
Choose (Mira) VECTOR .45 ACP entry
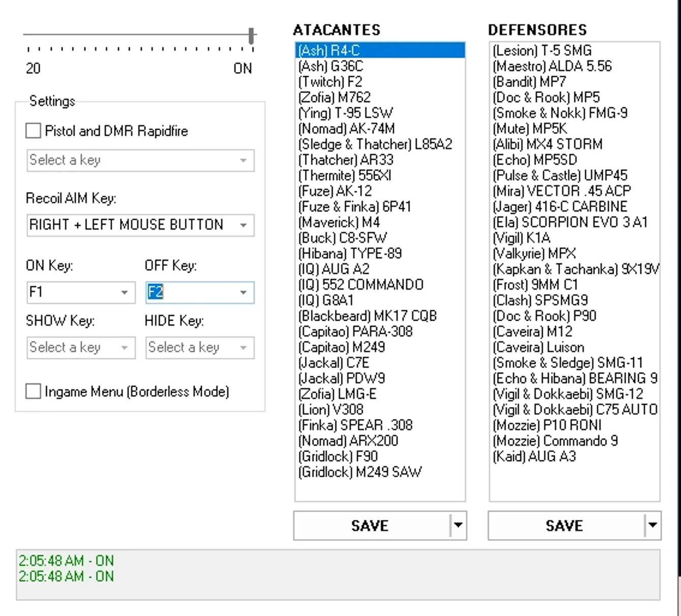[574, 191]
